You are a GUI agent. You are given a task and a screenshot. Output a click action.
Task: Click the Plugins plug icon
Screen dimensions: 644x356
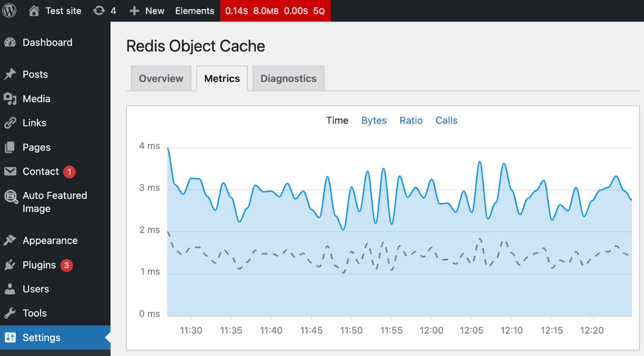(10, 265)
